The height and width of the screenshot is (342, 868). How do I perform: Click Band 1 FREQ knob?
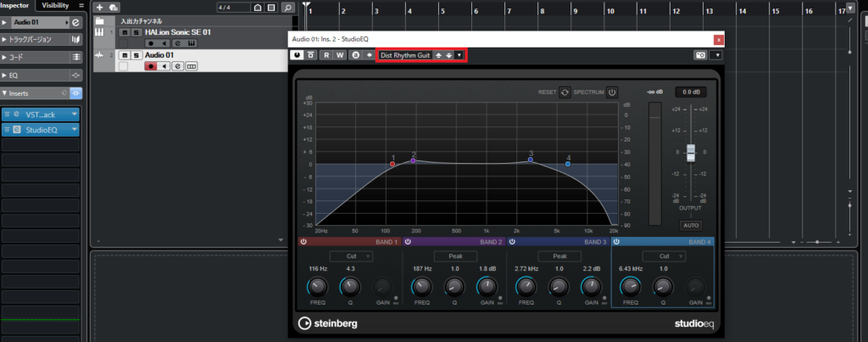point(317,287)
